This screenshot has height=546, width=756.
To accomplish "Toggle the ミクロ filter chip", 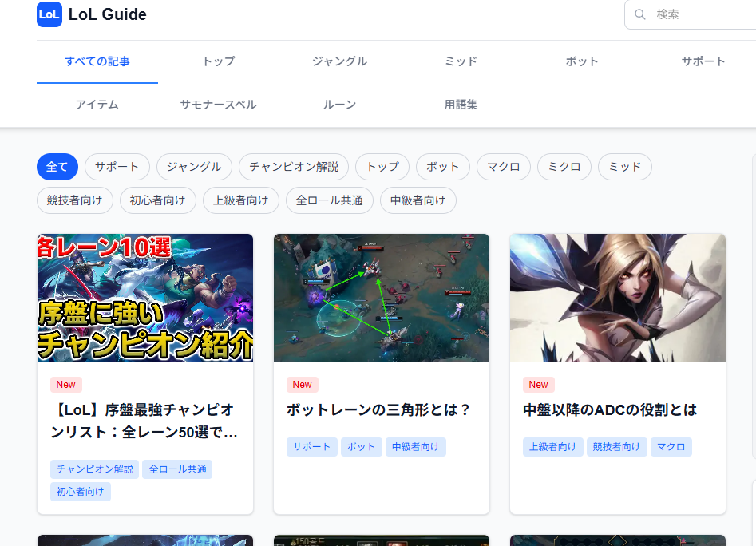I will tap(564, 167).
